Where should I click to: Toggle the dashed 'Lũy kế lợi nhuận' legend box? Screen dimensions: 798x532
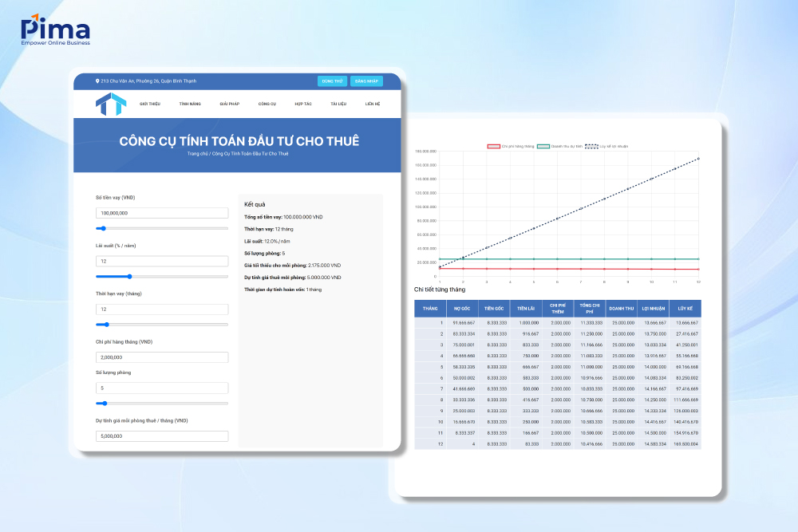point(591,146)
